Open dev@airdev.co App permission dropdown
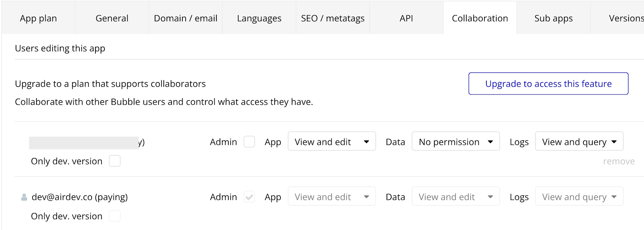This screenshot has height=230, width=644. click(332, 197)
